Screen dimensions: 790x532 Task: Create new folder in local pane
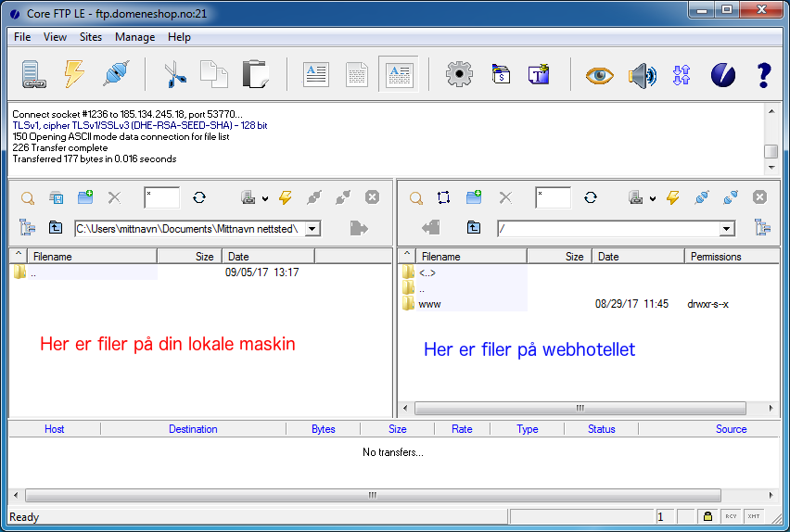(85, 197)
